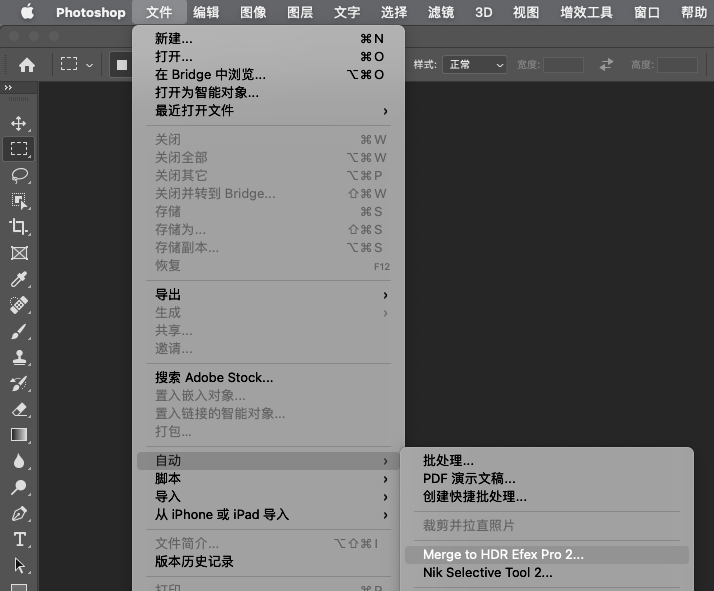Choose PDF 演示文稿... in the submenu

pyautogui.click(x=546, y=479)
